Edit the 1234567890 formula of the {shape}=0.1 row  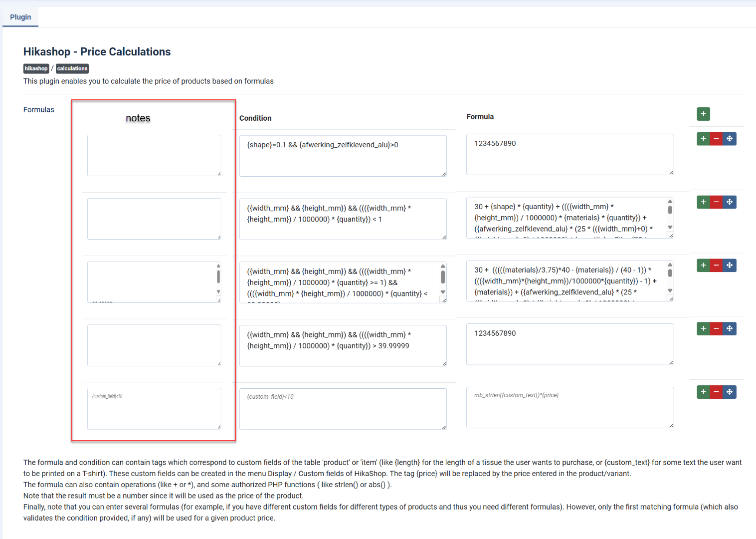(x=570, y=154)
